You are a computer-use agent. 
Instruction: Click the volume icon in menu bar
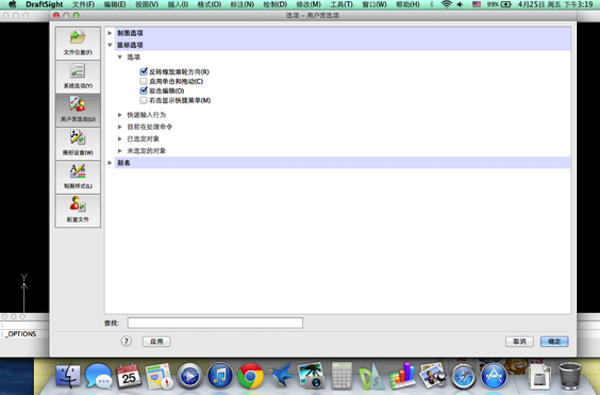[x=460, y=5]
